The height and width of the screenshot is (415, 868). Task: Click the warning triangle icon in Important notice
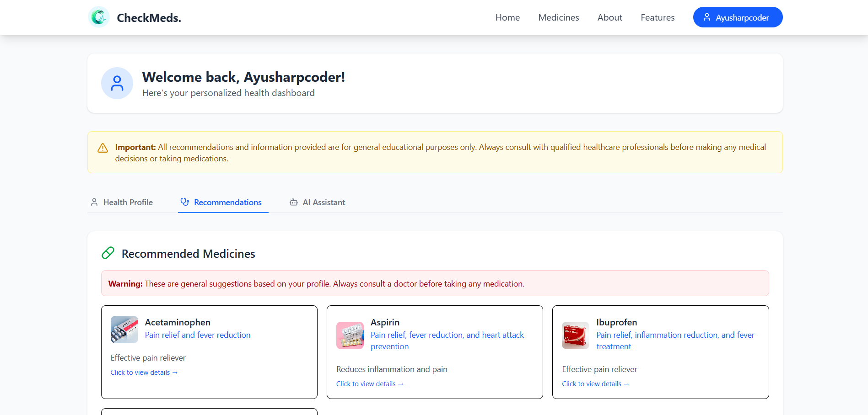(103, 148)
